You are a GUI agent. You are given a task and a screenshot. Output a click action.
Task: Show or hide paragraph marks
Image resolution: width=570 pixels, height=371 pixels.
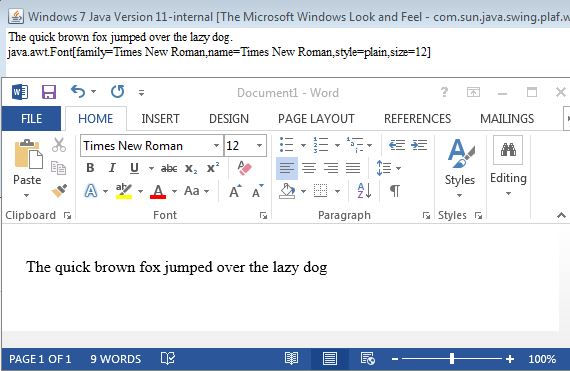click(x=395, y=190)
